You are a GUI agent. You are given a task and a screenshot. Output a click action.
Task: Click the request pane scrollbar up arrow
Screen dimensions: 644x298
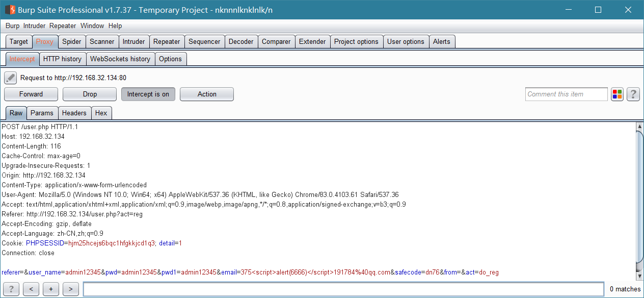(640, 126)
